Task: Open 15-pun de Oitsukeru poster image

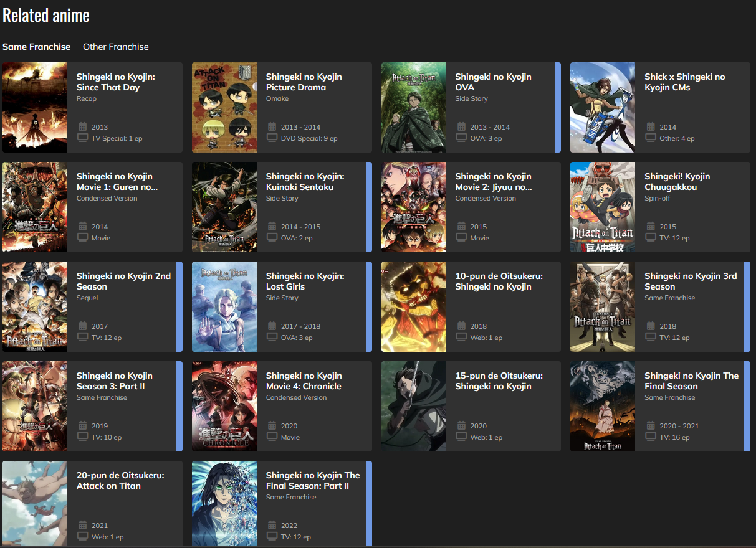Action: tap(414, 406)
